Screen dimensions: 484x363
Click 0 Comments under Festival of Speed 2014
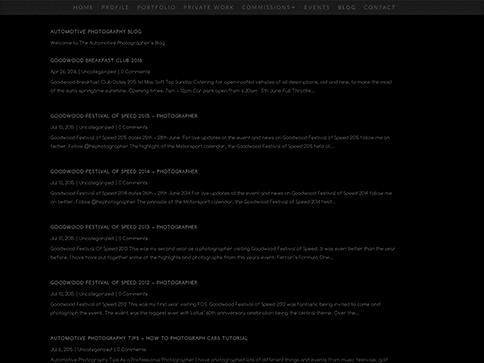133,183
